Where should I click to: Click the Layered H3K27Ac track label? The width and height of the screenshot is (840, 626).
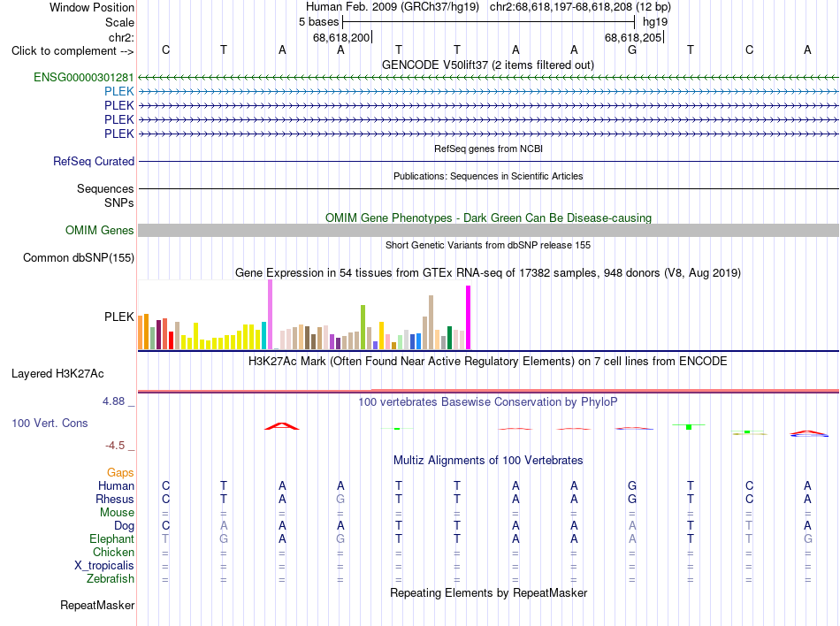57,374
